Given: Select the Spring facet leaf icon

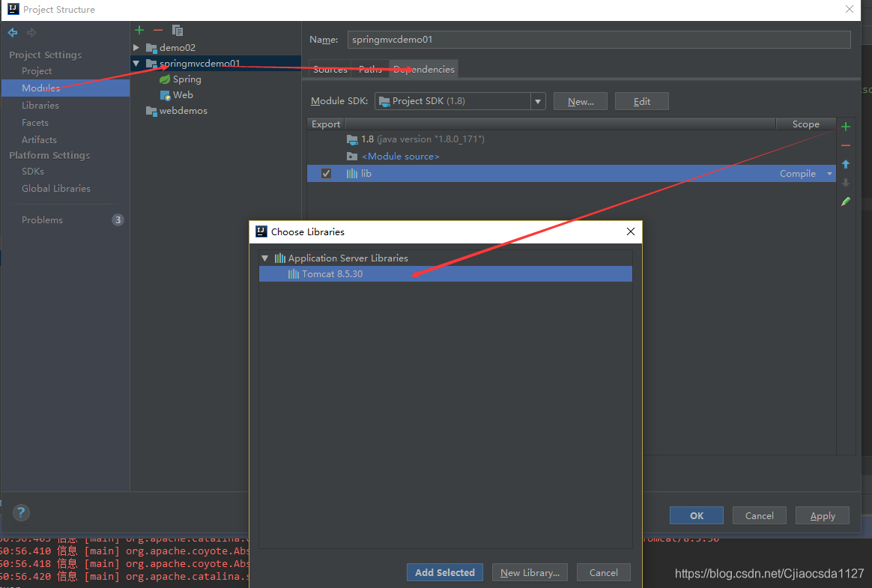Looking at the screenshot, I should 165,79.
